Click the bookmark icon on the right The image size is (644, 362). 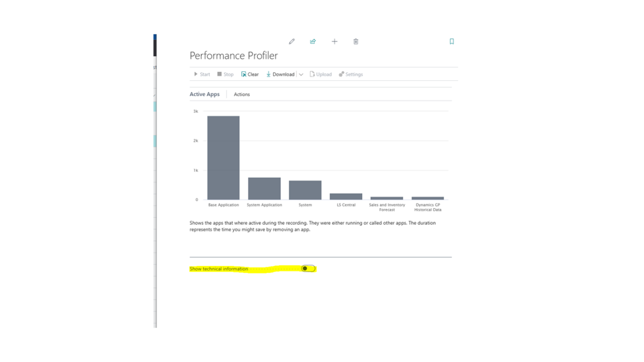[x=451, y=41]
